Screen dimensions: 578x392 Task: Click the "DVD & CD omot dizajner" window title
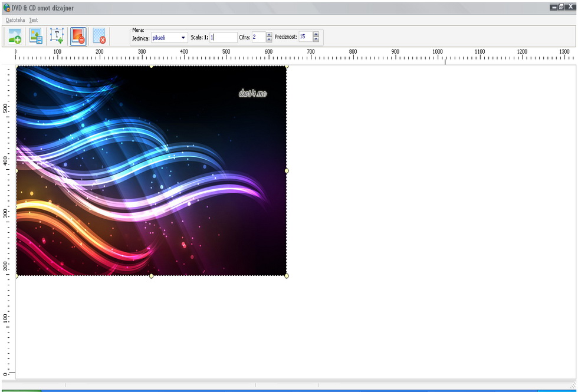point(42,8)
